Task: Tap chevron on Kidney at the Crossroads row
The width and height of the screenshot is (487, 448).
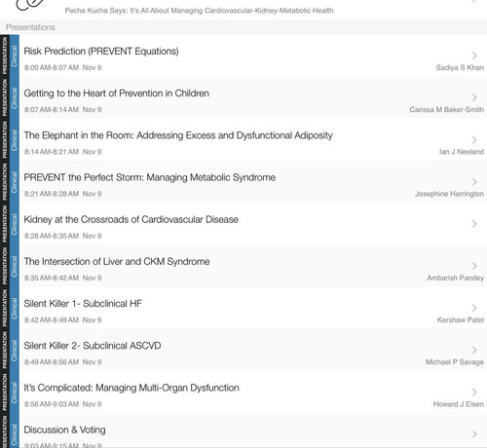Action: pos(474,224)
